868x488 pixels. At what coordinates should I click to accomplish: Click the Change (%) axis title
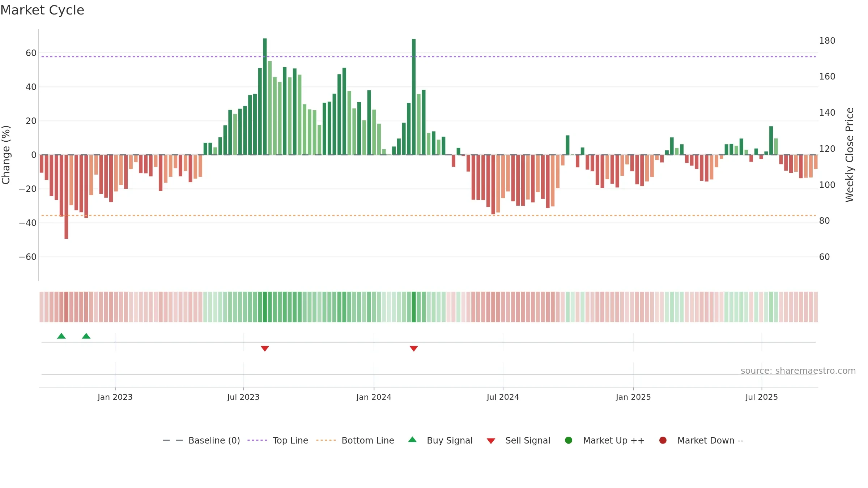coord(6,155)
